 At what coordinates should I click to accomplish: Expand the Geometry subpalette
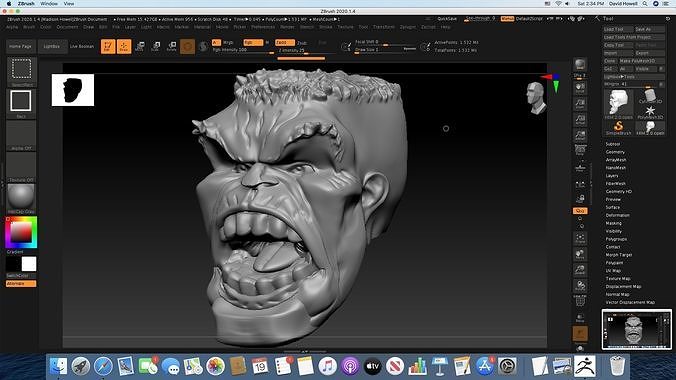point(615,152)
